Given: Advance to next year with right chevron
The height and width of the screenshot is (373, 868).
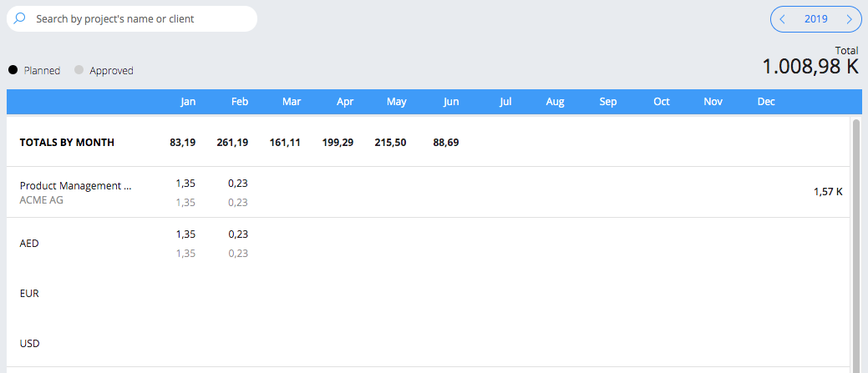Looking at the screenshot, I should click(x=849, y=19).
